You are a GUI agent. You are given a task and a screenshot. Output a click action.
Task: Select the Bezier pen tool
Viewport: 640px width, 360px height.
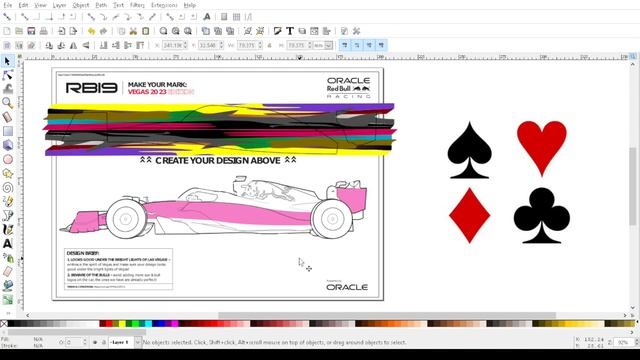(x=7, y=216)
